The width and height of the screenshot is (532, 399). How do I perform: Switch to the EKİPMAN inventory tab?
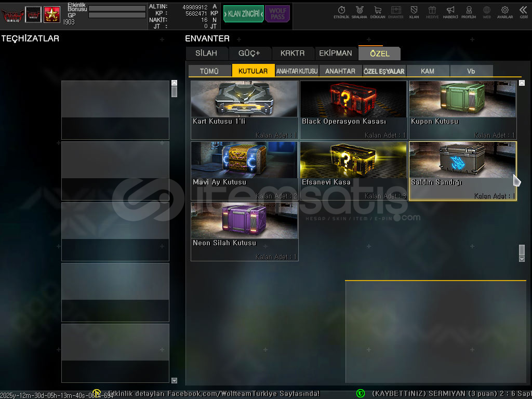[336, 54]
